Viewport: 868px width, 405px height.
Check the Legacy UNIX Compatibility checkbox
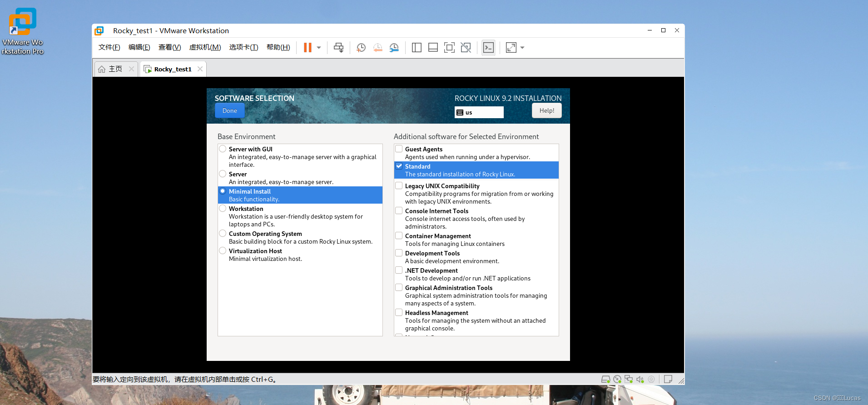coord(399,185)
